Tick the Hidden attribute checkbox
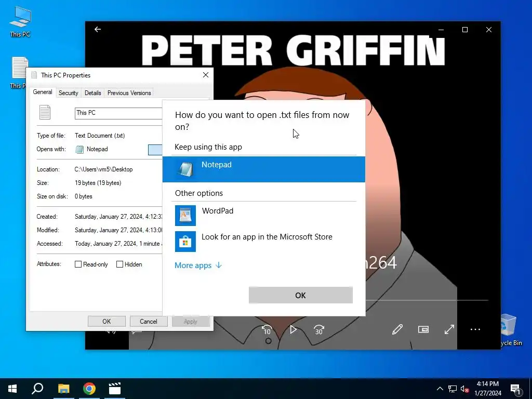Screen dimensions: 532x399 [119, 264]
